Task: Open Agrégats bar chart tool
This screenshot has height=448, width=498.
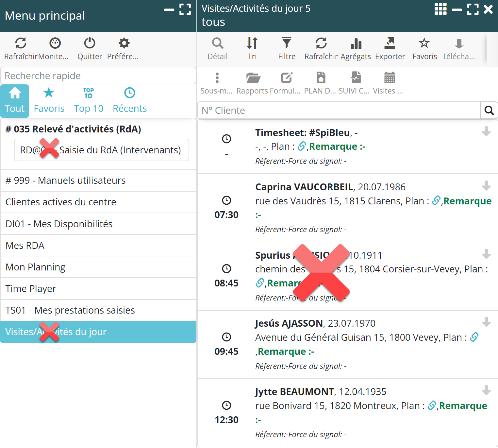Action: 356,43
